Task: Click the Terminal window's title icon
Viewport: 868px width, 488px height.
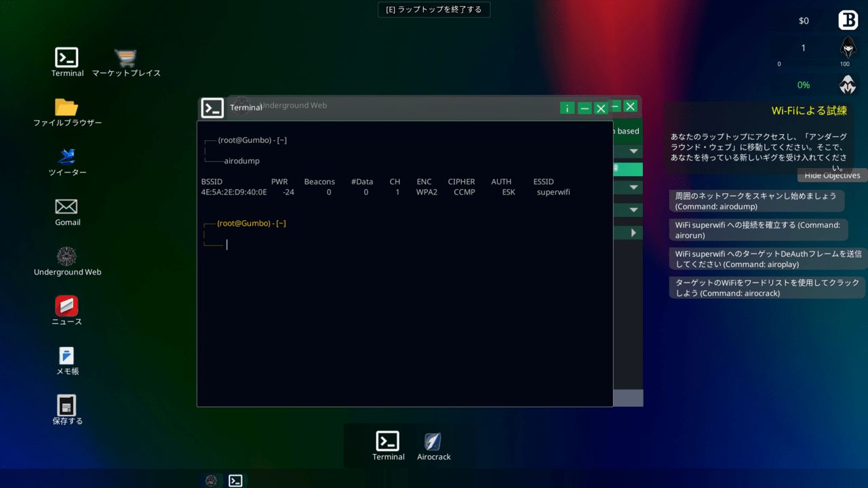Action: coord(212,108)
